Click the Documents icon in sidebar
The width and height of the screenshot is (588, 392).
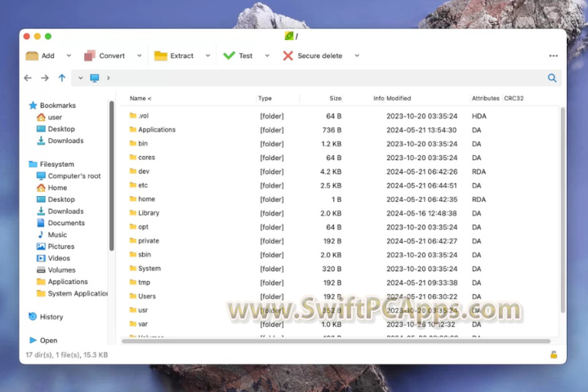pyautogui.click(x=41, y=223)
